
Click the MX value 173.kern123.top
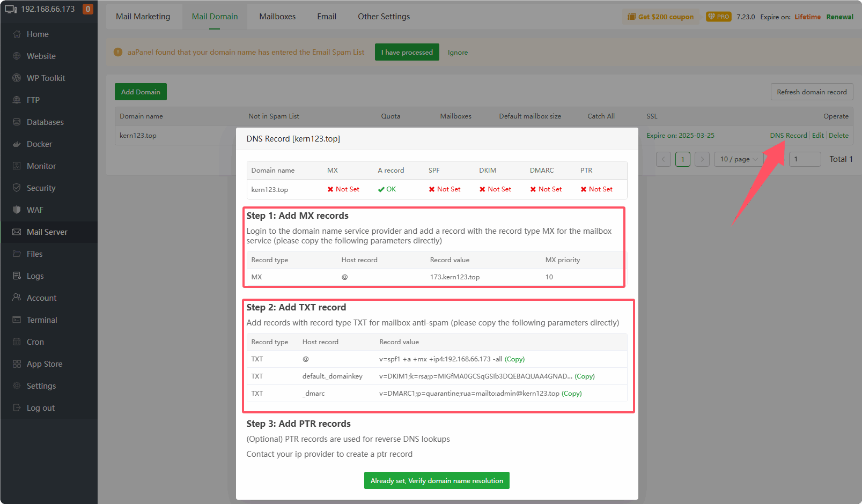(455, 277)
